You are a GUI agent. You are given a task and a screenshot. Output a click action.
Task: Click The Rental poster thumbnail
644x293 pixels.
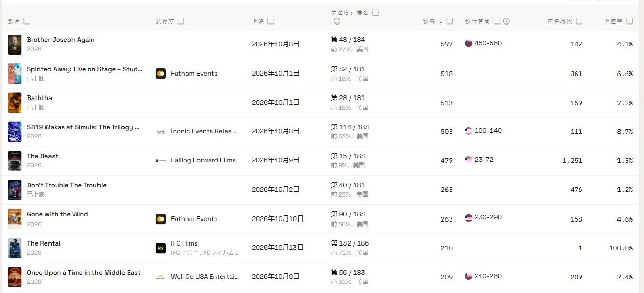15,248
